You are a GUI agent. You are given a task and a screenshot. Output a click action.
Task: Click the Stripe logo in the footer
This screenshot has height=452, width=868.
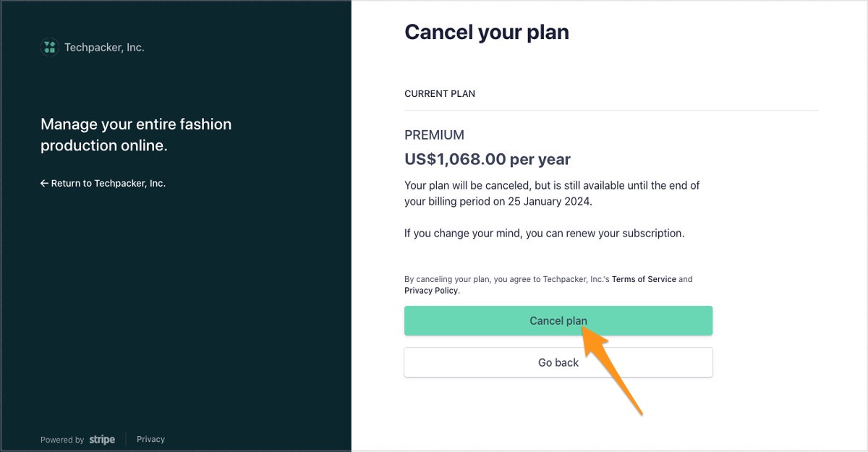click(x=102, y=440)
